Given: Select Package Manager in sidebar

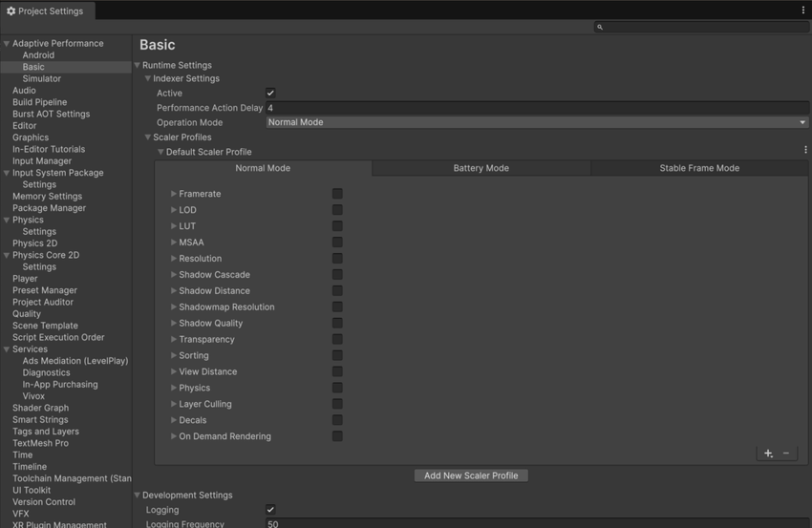Looking at the screenshot, I should click(x=49, y=208).
